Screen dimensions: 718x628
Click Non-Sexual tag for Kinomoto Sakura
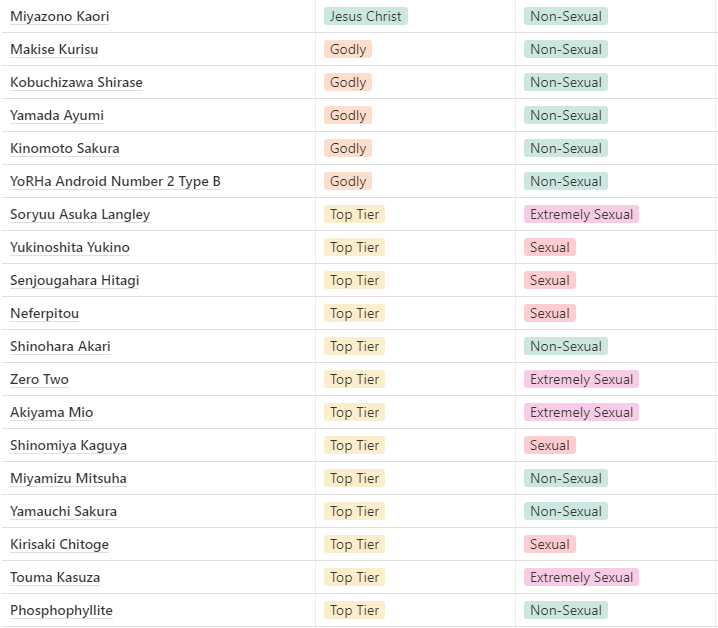(x=565, y=149)
